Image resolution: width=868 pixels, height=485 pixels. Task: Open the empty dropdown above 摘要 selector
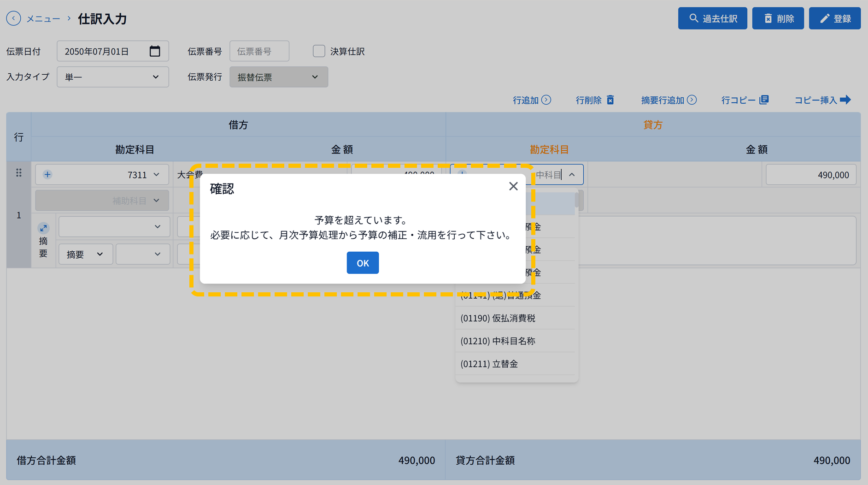click(x=114, y=227)
